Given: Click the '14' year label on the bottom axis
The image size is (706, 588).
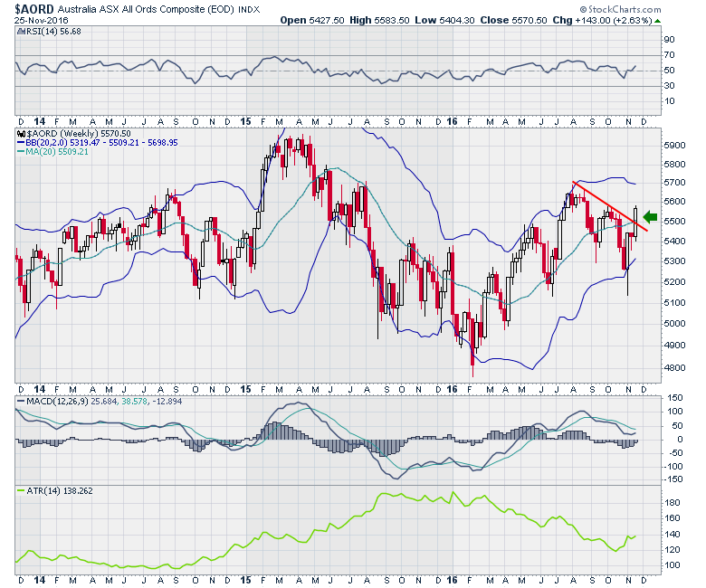Looking at the screenshot, I should (40, 580).
